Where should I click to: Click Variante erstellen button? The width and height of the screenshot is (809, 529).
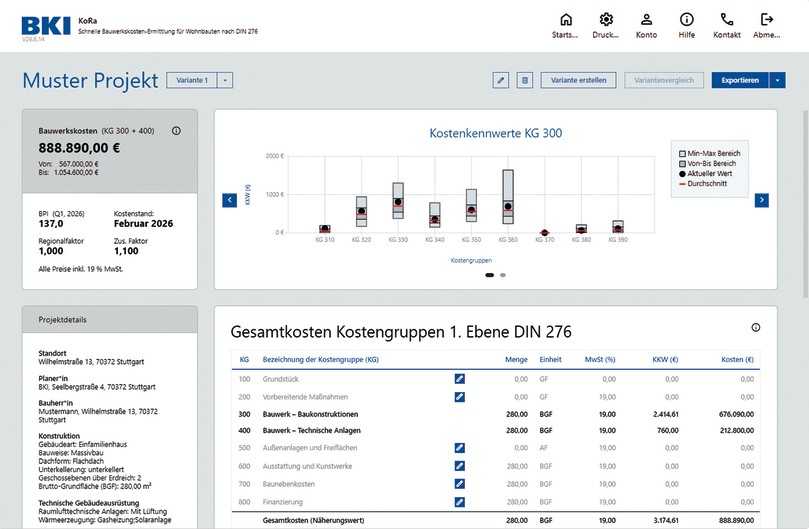578,81
